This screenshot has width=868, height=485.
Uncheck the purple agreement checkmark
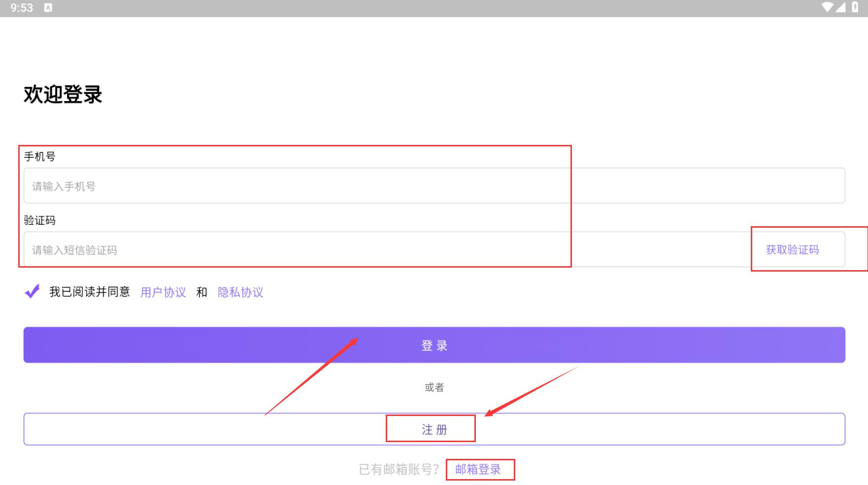point(32,292)
